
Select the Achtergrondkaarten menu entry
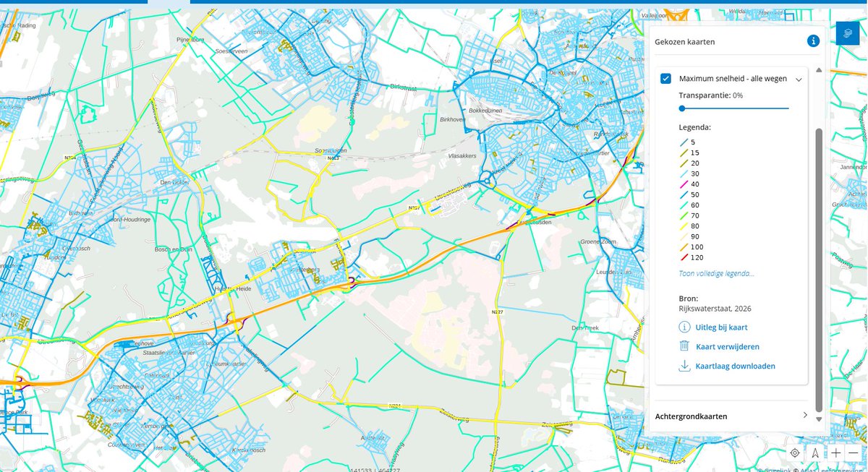click(692, 416)
